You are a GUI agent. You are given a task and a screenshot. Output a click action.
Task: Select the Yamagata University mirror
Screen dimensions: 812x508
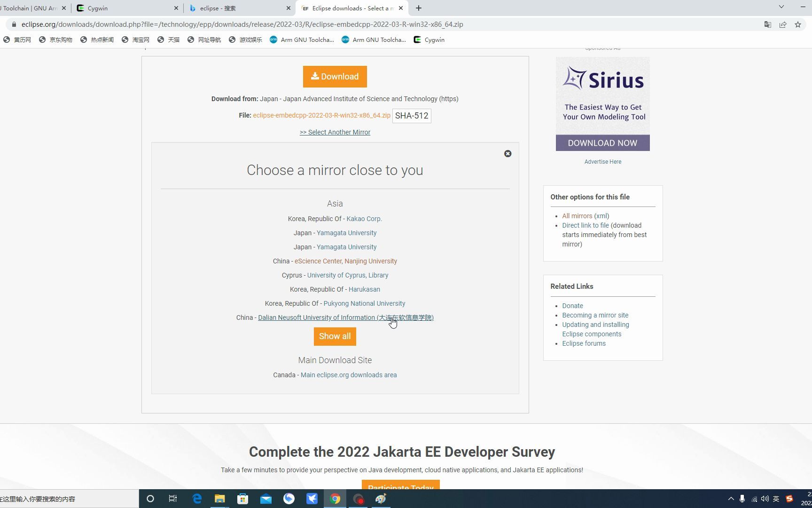click(346, 232)
